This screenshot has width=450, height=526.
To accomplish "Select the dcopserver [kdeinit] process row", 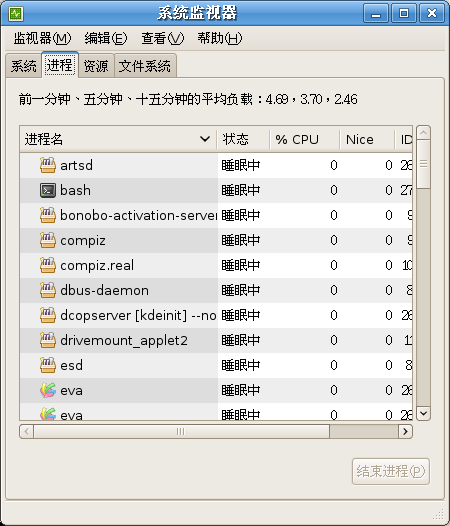I will pyautogui.click(x=216, y=315).
